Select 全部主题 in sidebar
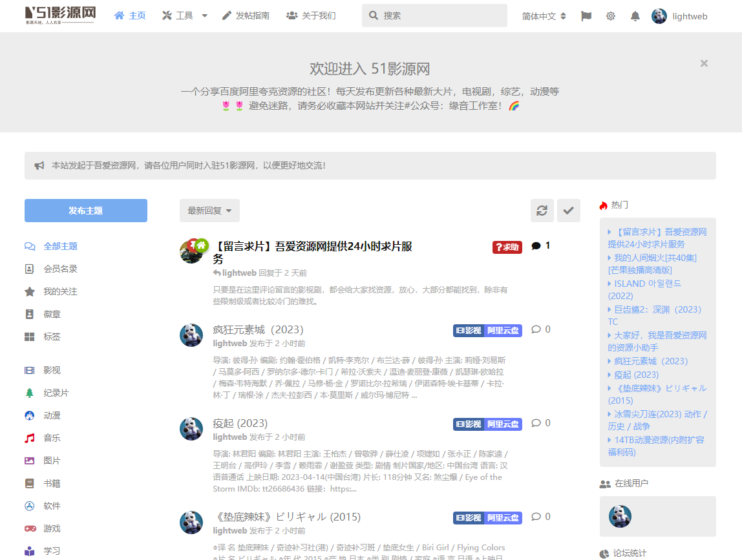 pyautogui.click(x=50, y=247)
